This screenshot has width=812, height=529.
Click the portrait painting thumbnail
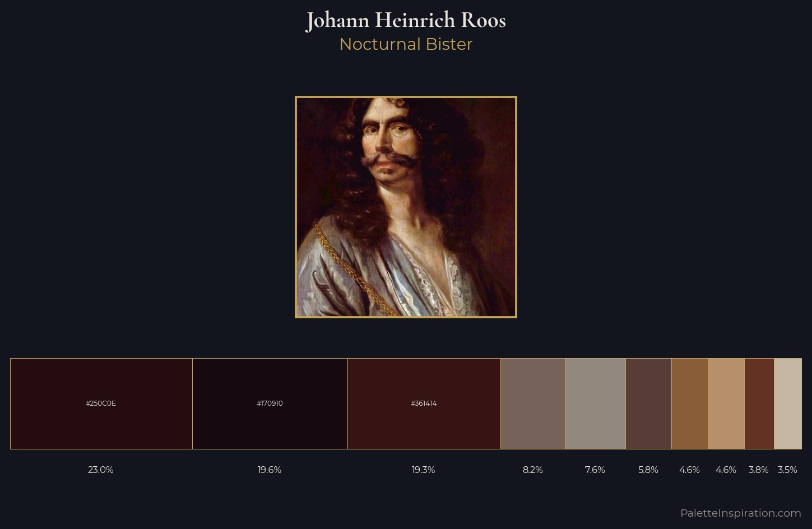click(x=406, y=207)
